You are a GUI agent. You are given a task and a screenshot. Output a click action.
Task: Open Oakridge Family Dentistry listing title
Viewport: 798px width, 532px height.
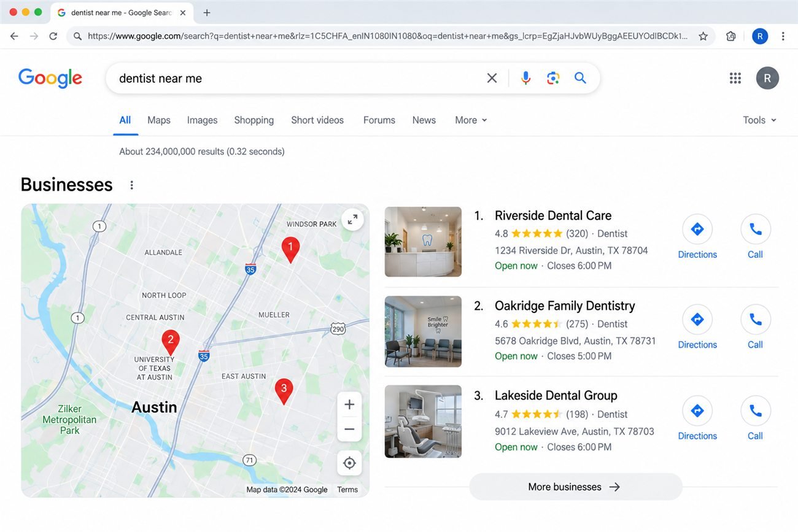coord(565,306)
